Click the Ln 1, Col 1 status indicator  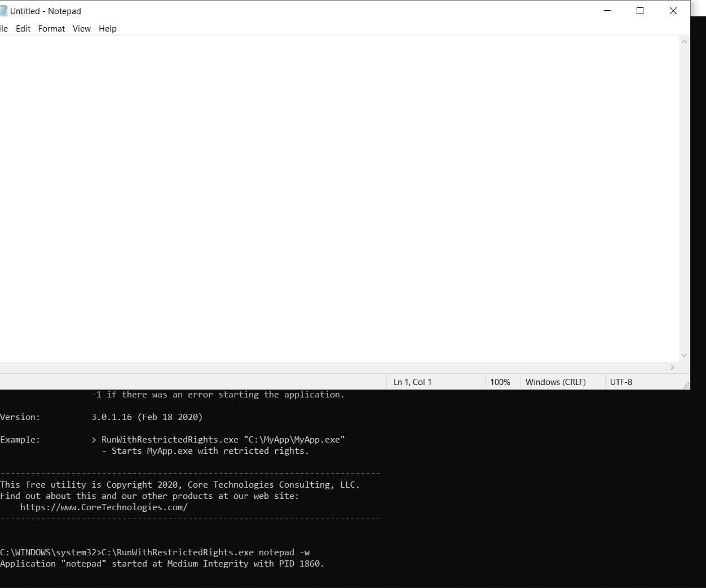412,382
